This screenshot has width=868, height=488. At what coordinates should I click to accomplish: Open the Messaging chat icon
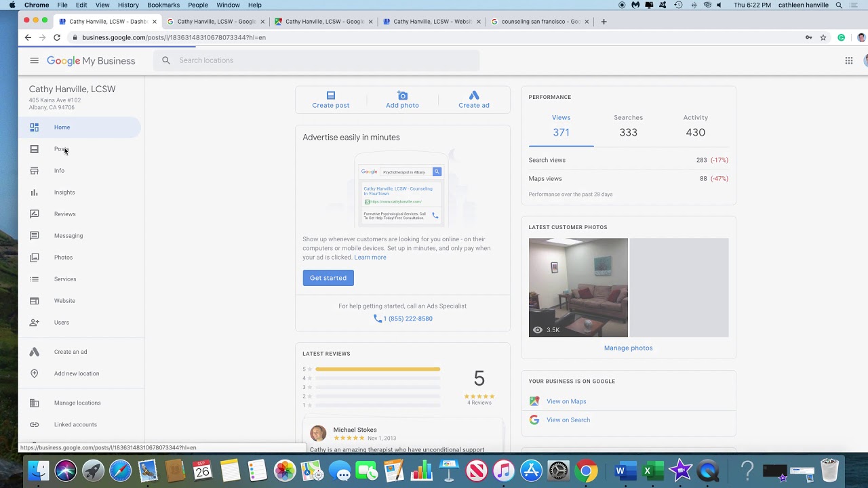(x=34, y=236)
